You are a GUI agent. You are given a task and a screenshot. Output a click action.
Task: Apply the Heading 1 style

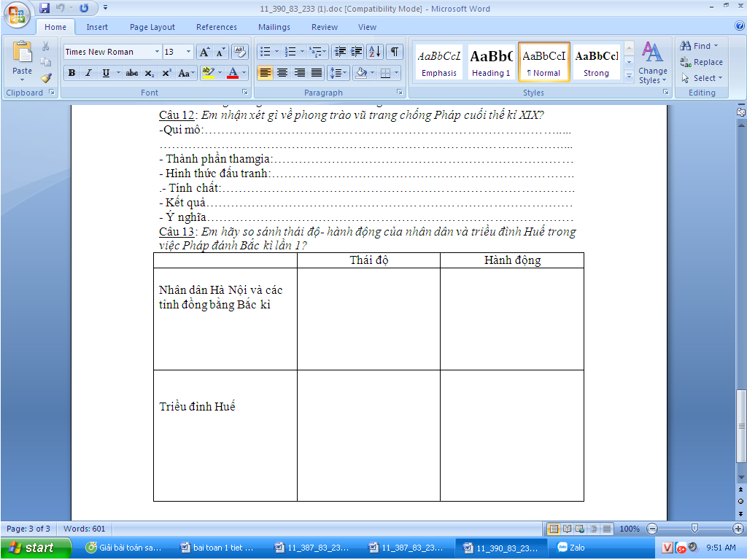491,63
